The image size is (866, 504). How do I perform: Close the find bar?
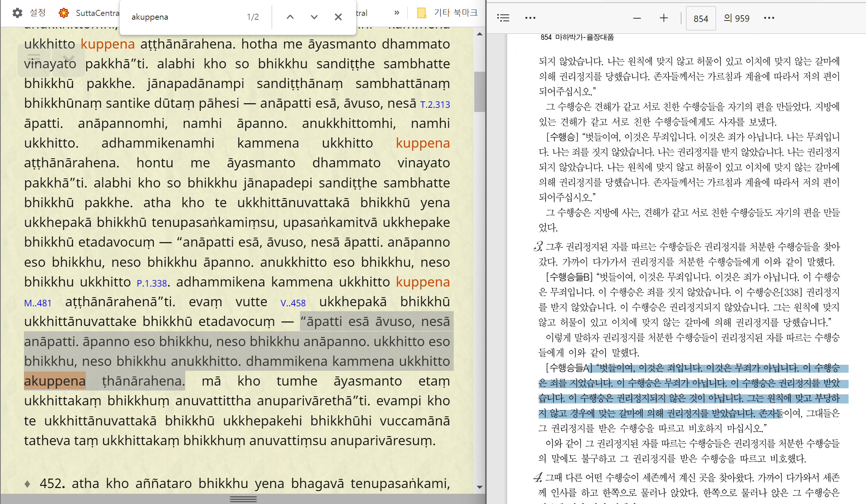click(x=338, y=17)
